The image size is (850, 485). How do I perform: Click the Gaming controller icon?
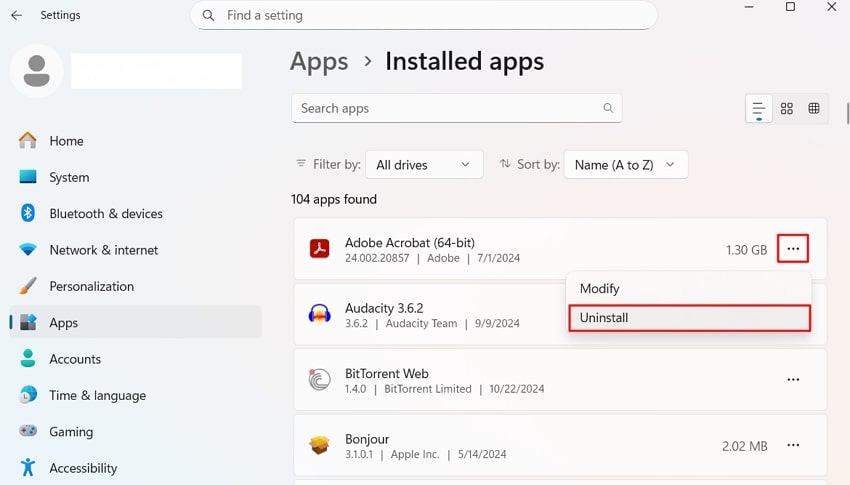pos(28,431)
